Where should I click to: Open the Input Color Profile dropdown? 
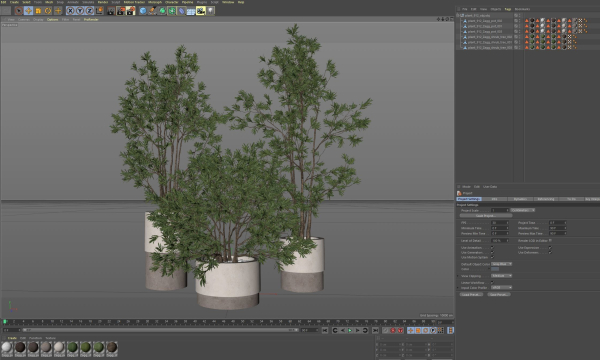pos(501,288)
